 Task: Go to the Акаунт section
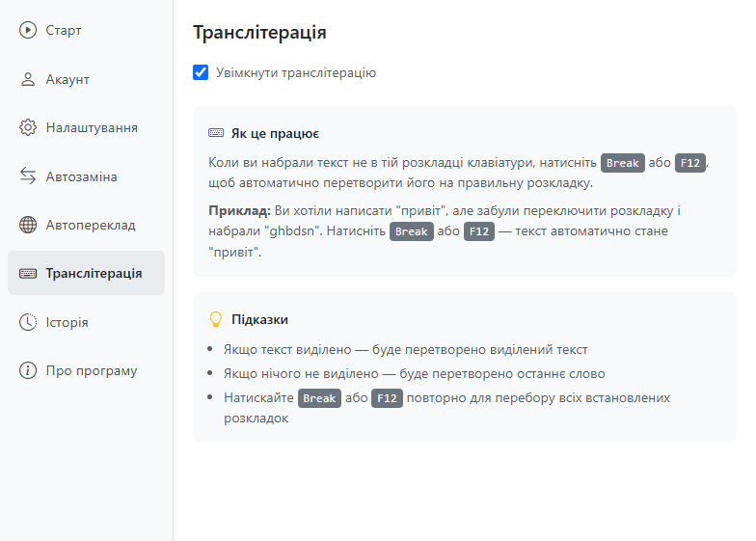tap(87, 79)
